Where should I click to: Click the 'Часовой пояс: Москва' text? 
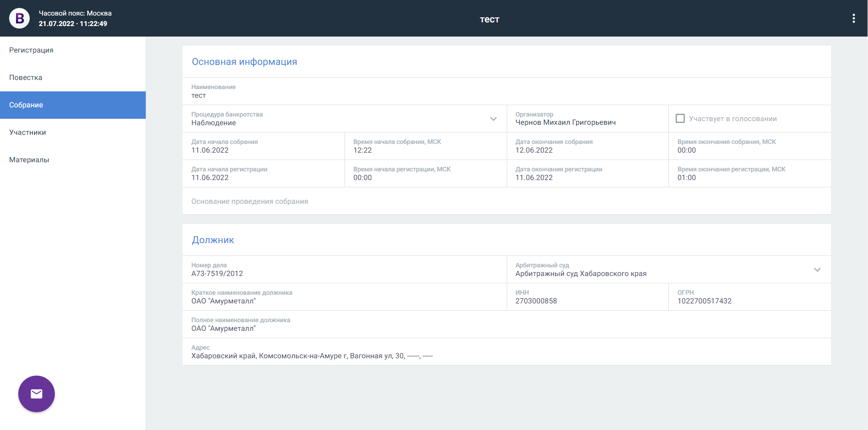[x=75, y=13]
